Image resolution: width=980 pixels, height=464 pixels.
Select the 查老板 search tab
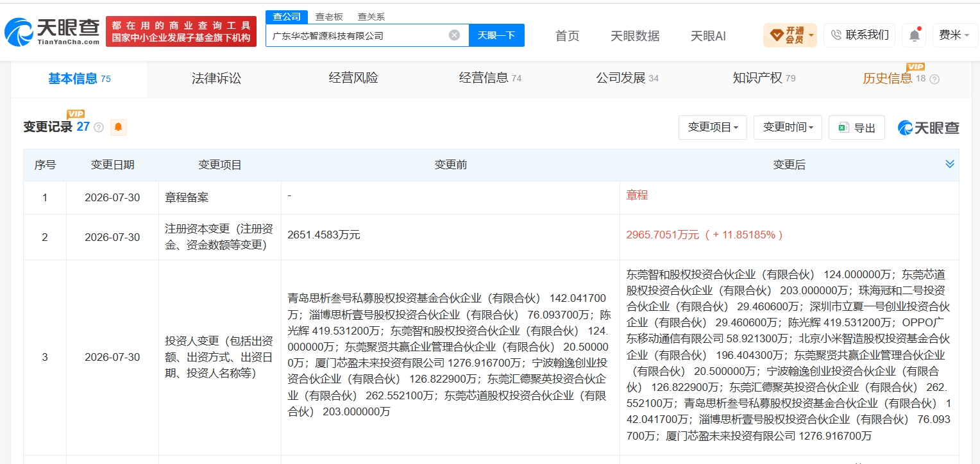329,17
